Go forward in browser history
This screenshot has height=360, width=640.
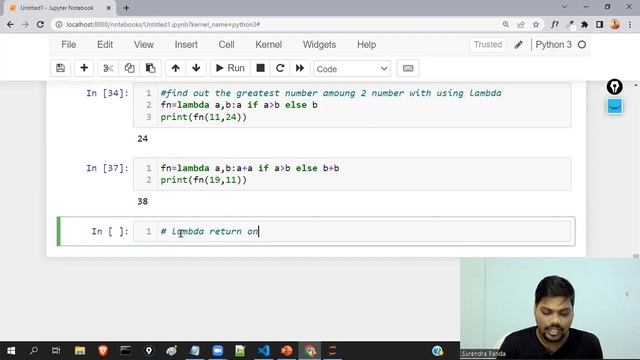pyautogui.click(x=25, y=24)
